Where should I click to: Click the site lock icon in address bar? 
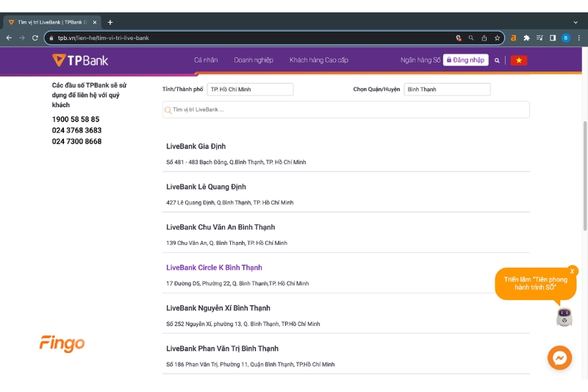point(51,38)
